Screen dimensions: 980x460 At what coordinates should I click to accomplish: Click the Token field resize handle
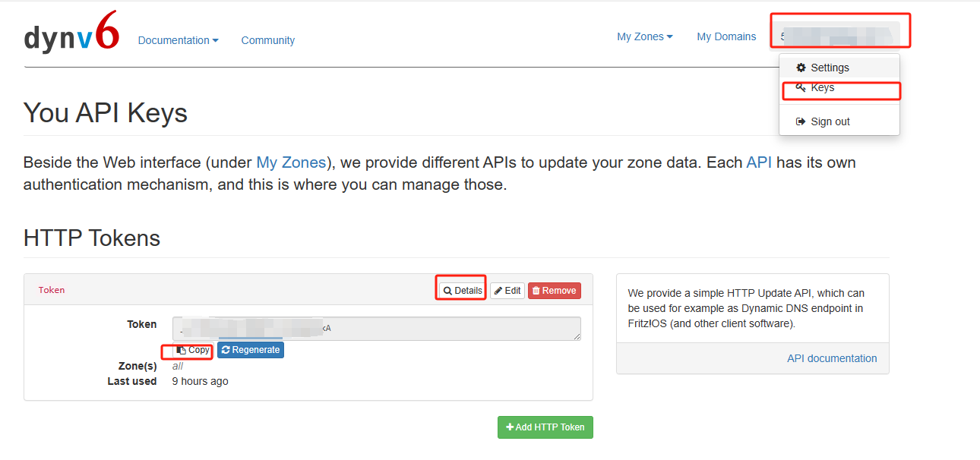(x=577, y=336)
